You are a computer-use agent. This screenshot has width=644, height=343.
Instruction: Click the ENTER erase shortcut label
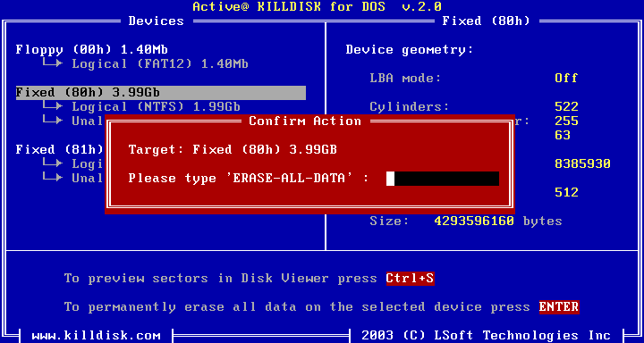559,307
